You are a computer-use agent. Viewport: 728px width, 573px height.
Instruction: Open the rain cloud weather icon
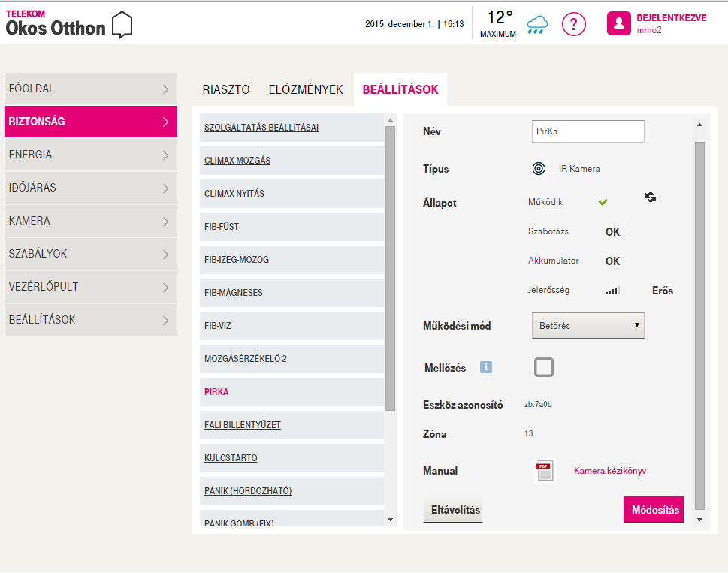click(x=537, y=24)
